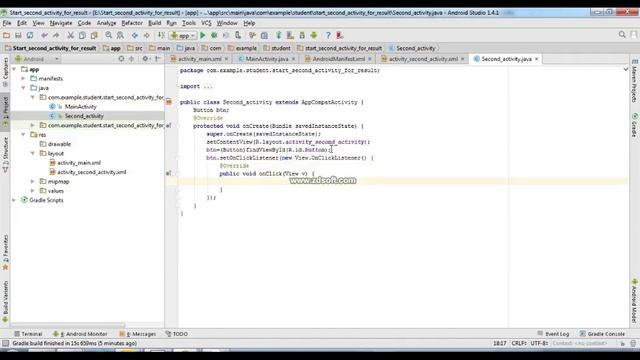This screenshot has height=360, width=640.
Task: Switch to the MainActivity.java editor tab
Action: point(267,59)
